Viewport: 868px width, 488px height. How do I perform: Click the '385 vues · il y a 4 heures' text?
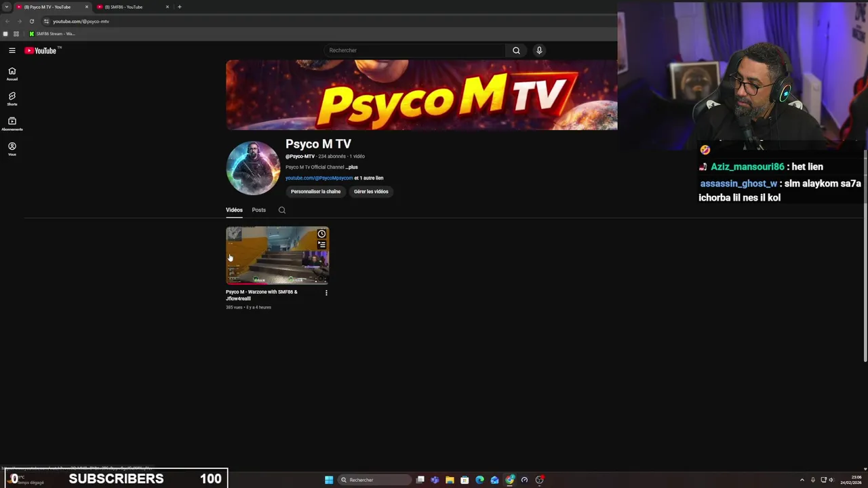point(248,308)
